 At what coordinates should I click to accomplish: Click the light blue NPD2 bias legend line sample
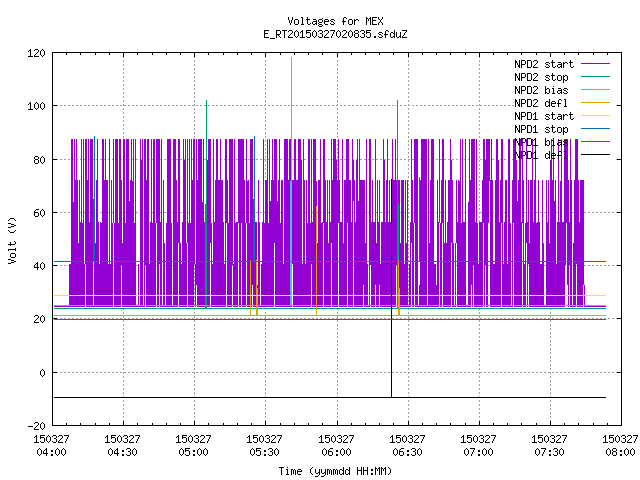[x=595, y=90]
